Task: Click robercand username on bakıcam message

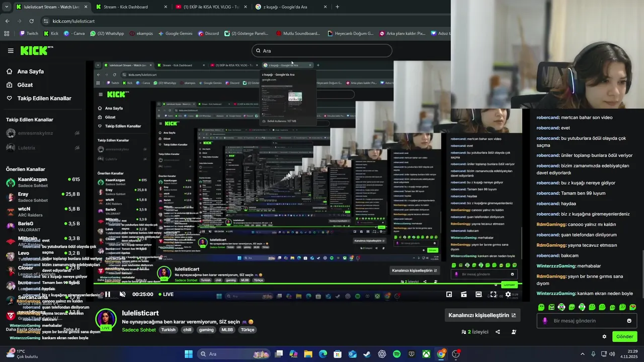Action: point(548,255)
